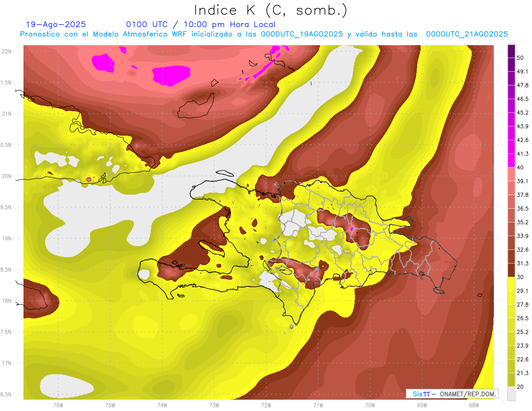The height and width of the screenshot is (411, 532).
Task: Click the colorbar value '49.1'
Action: [523, 71]
